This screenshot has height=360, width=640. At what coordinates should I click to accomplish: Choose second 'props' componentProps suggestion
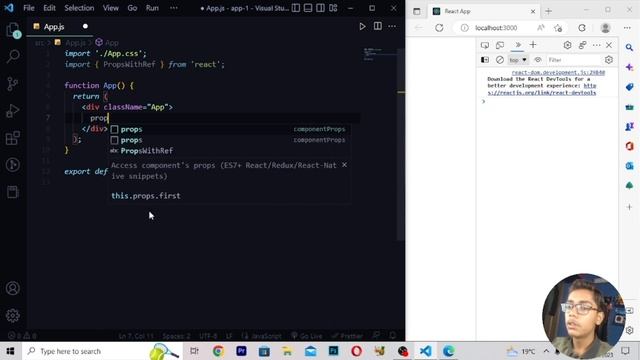(x=229, y=140)
